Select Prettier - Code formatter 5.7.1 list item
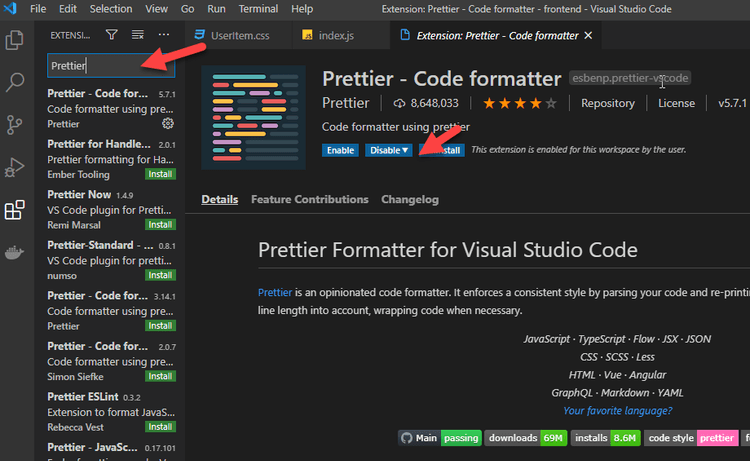 pos(111,109)
